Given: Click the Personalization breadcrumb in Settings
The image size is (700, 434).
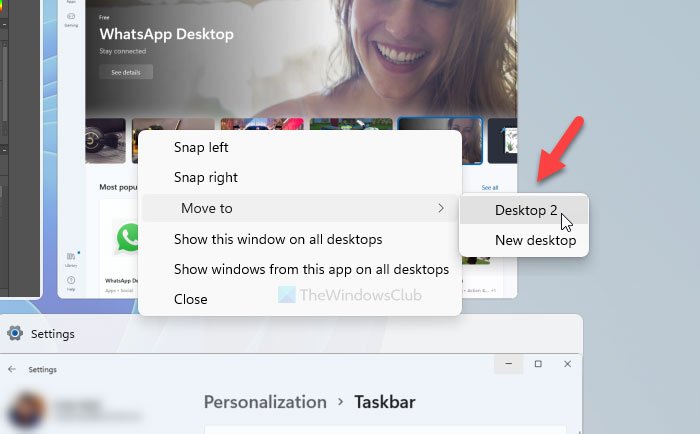Looking at the screenshot, I should [x=265, y=402].
